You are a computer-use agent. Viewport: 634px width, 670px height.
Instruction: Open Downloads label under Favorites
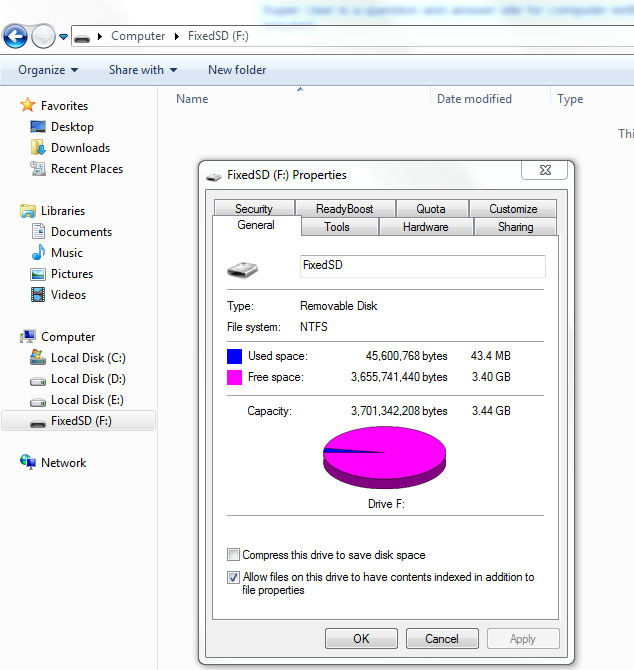[80, 148]
